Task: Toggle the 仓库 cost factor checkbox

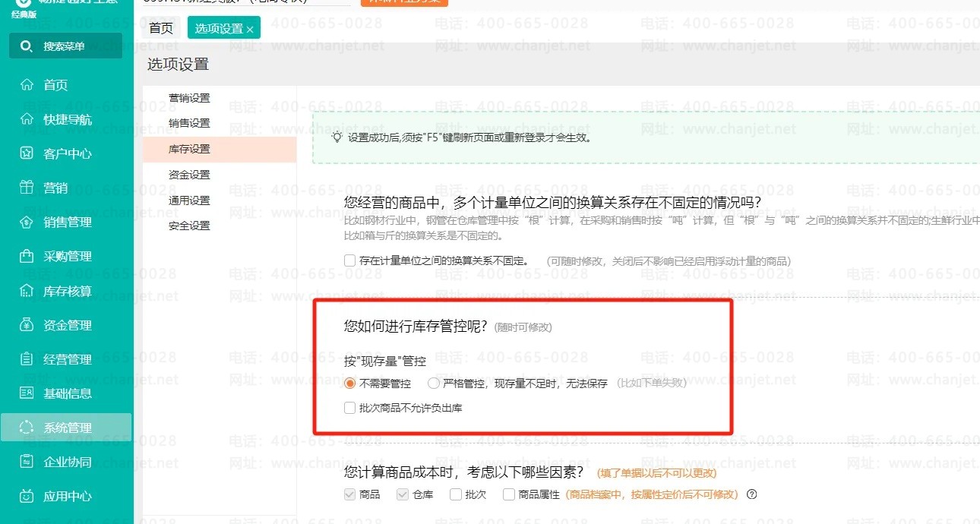Action: pos(403,494)
